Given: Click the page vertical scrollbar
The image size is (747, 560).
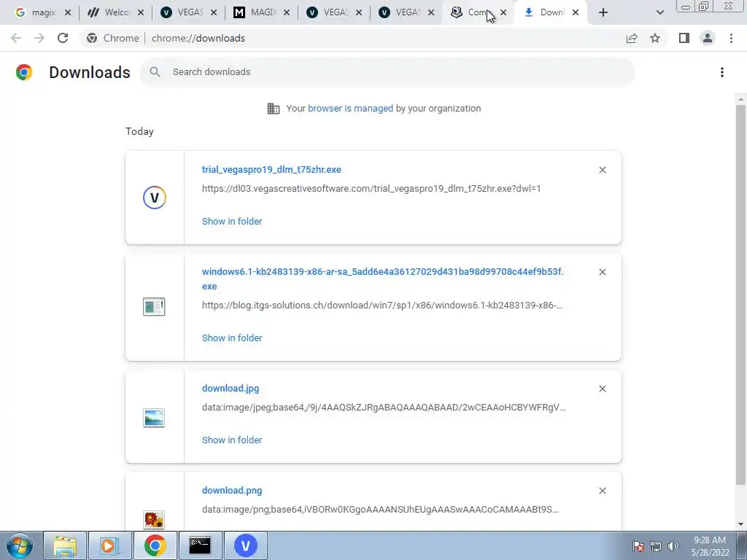Looking at the screenshot, I should pyautogui.click(x=740, y=295).
